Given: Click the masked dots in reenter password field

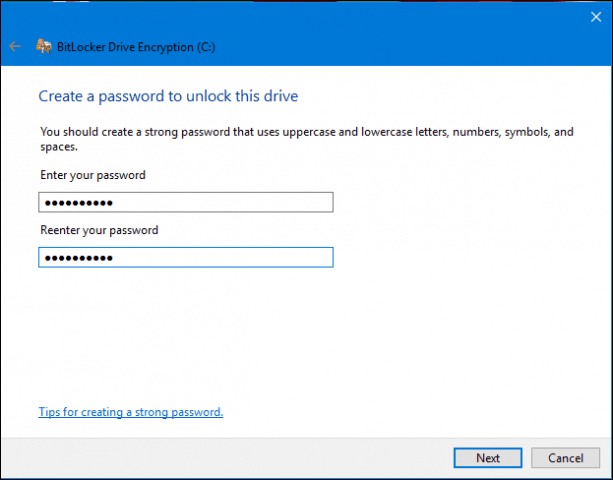Looking at the screenshot, I should [78, 258].
